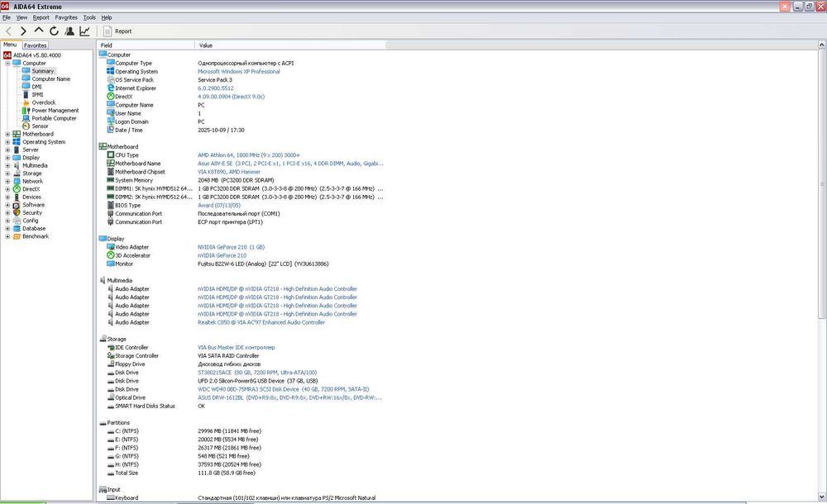Viewport: 827px width, 504px height.
Task: Open the graph chart toolbar icon
Action: 84,31
